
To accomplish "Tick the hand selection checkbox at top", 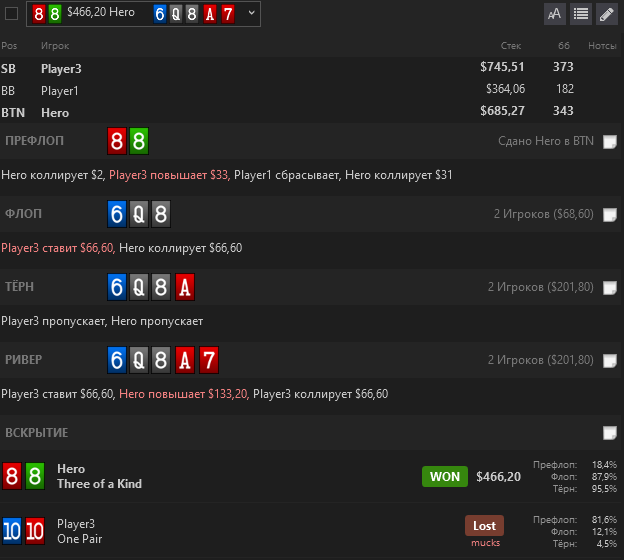I will pos(11,14).
